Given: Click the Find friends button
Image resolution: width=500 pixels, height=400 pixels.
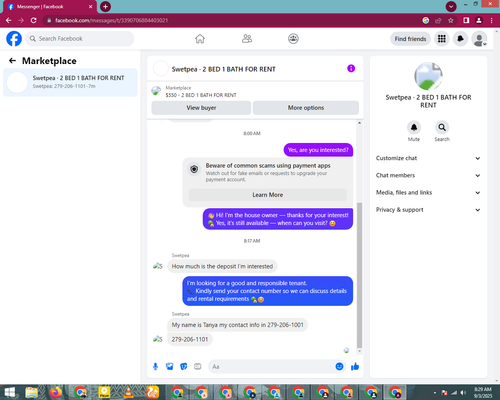Looking at the screenshot, I should (x=410, y=39).
